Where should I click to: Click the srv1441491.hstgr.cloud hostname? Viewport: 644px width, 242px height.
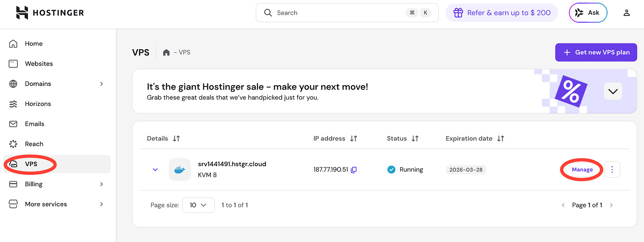tap(232, 164)
